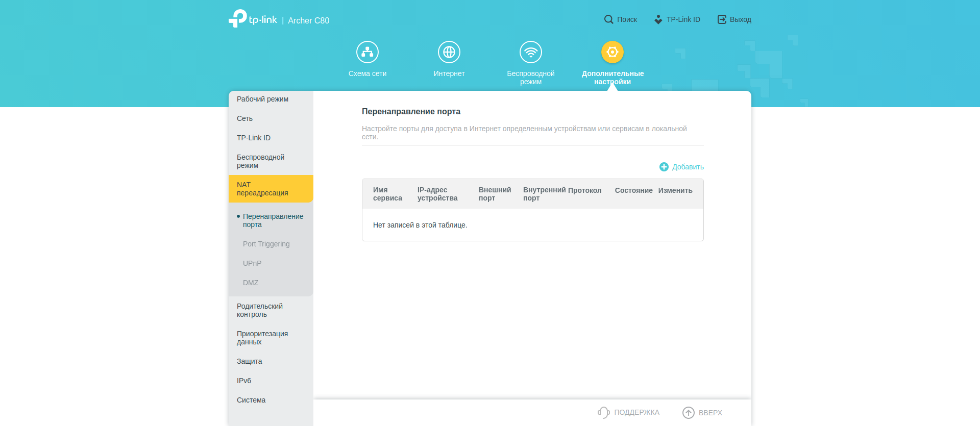Screen dimensions: 980x426
Task: Collapse the NAT переадресация section
Action: 262,189
